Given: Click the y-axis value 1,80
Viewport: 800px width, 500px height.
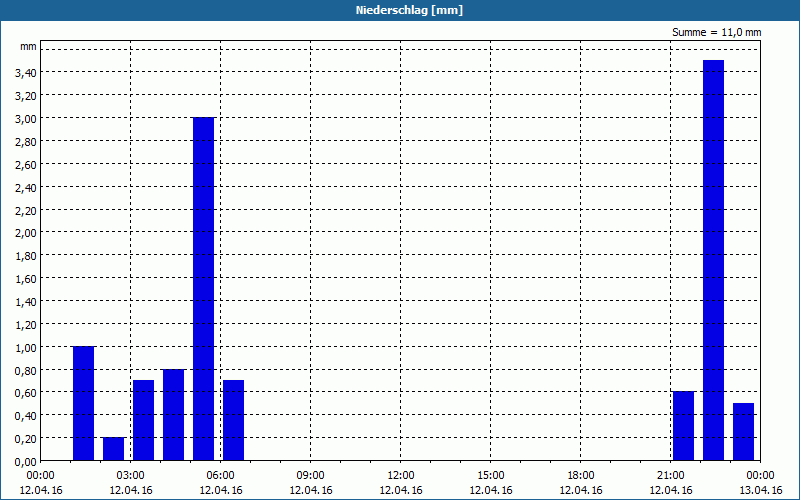Looking at the screenshot, I should (26, 256).
